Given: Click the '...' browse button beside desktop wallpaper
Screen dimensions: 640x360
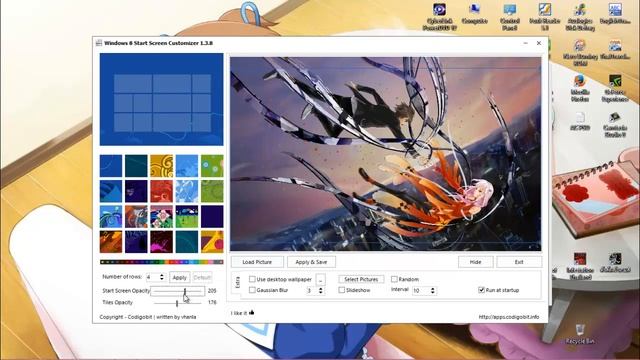Looking at the screenshot, I should point(320,279).
